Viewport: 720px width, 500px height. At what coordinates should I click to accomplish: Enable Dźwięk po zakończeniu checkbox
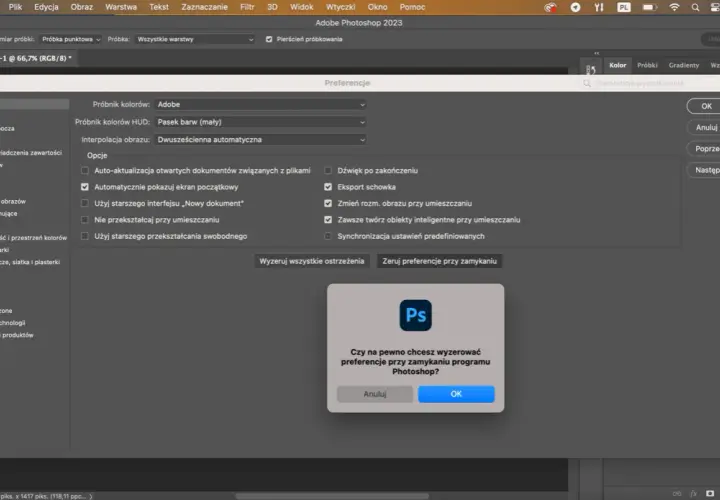pyautogui.click(x=328, y=171)
